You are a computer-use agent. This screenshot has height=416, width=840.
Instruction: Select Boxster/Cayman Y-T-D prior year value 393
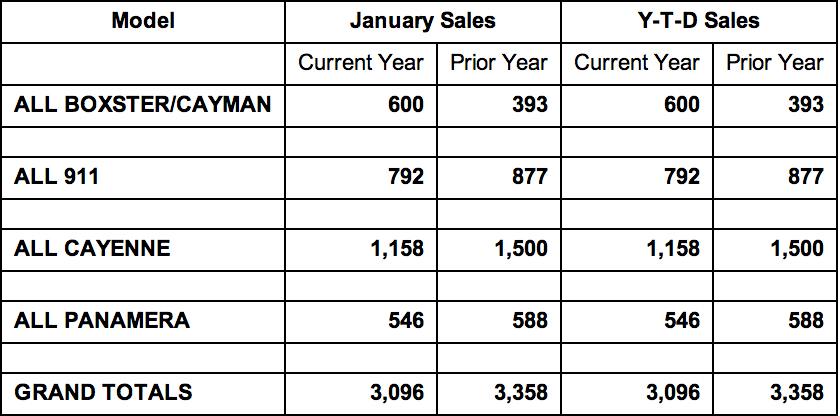click(805, 105)
